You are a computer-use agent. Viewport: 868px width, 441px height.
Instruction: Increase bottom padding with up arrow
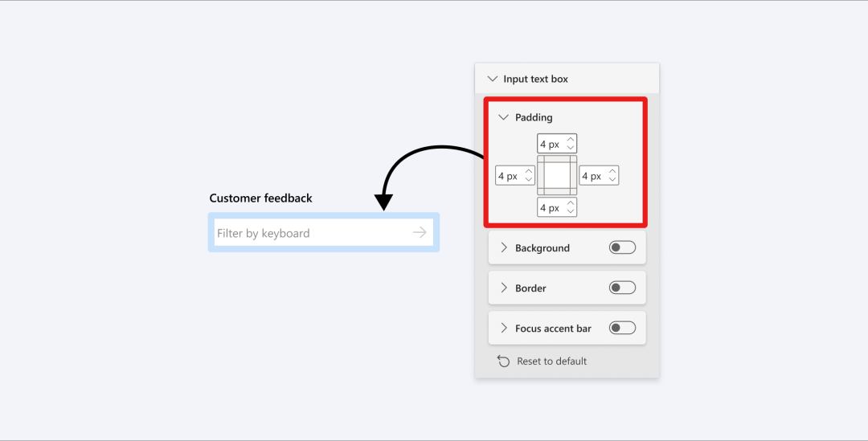click(x=570, y=203)
